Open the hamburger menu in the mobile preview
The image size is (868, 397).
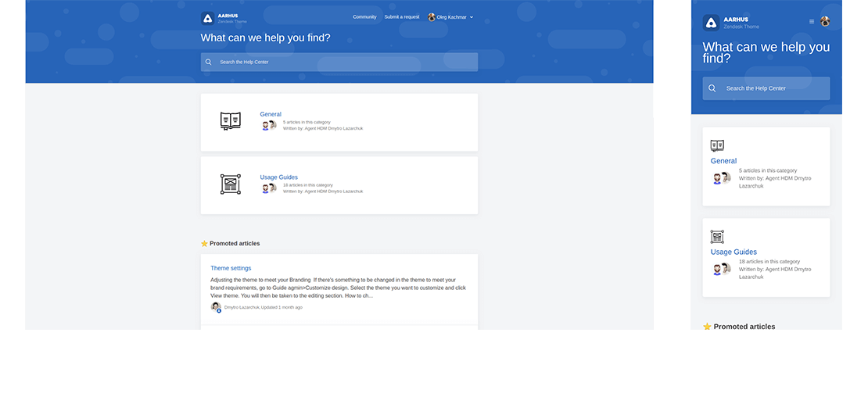click(x=812, y=22)
